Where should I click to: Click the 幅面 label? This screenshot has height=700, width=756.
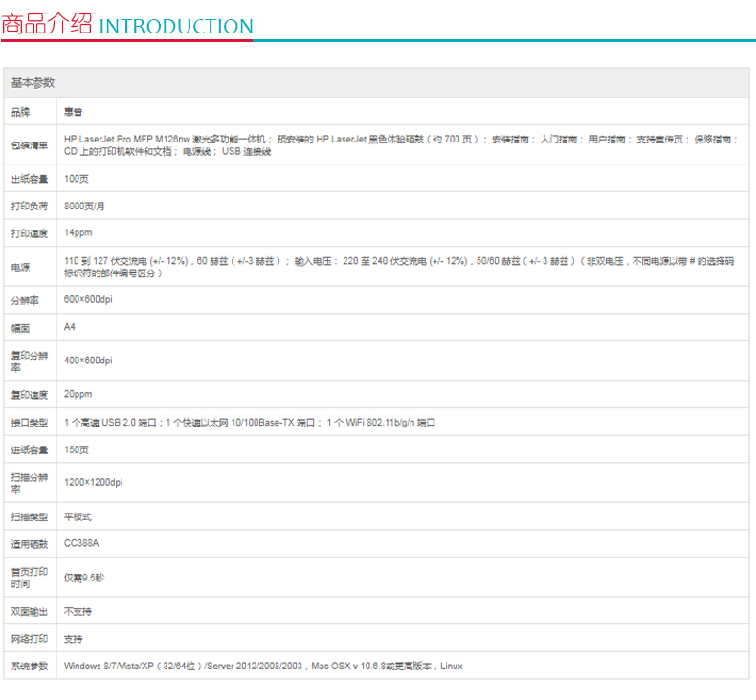(x=21, y=329)
